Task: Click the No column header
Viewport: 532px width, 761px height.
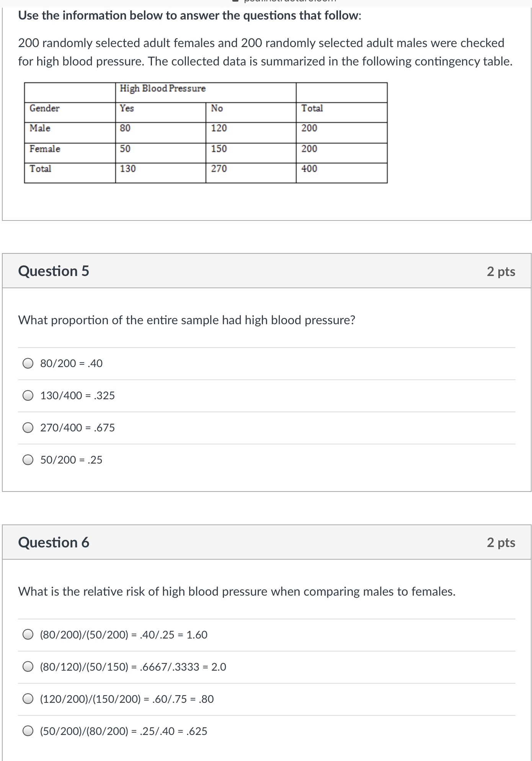Action: (217, 108)
